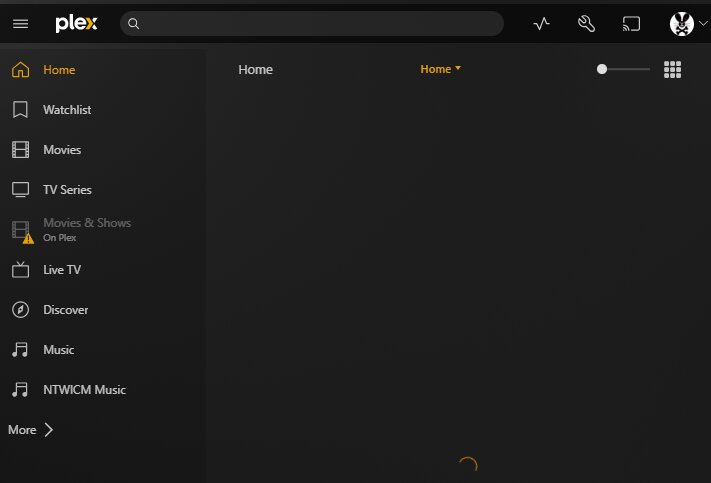
Task: Click the Discover compass icon
Action: (20, 310)
